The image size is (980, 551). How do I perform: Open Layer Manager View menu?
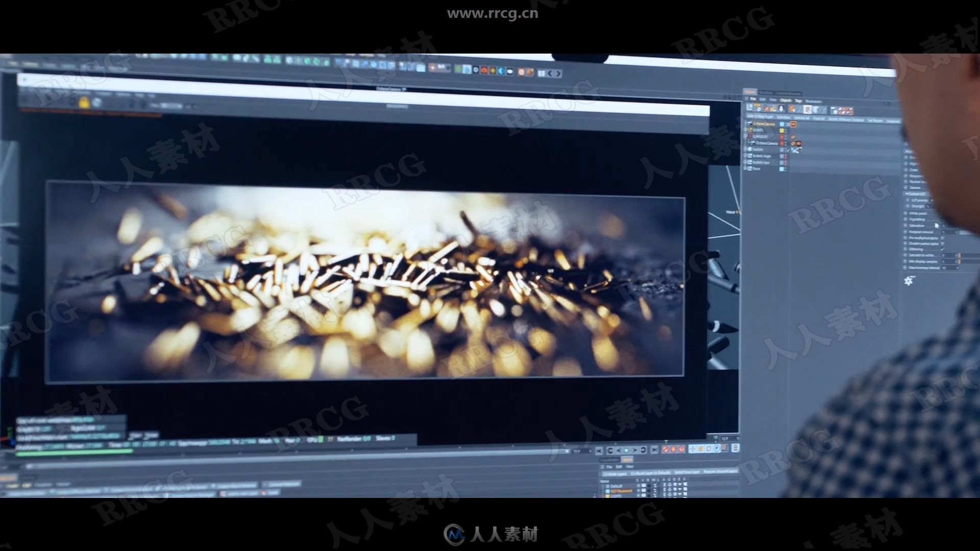click(x=629, y=467)
